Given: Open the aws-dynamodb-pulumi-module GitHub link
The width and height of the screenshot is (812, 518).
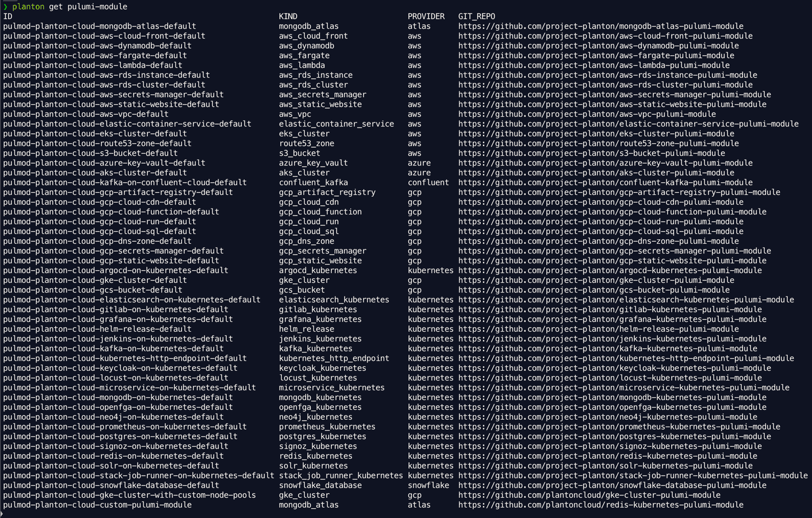Looking at the screenshot, I should point(599,45).
